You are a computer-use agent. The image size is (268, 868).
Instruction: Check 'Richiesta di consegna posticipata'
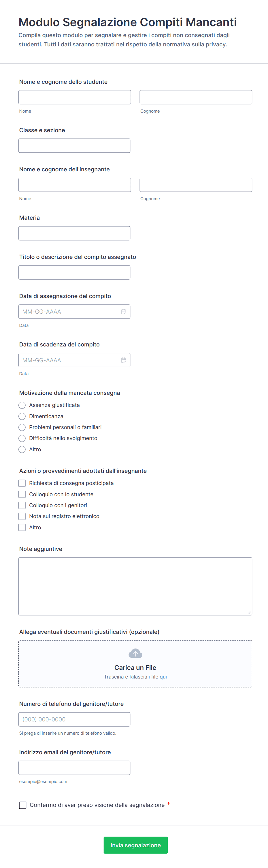point(22,483)
